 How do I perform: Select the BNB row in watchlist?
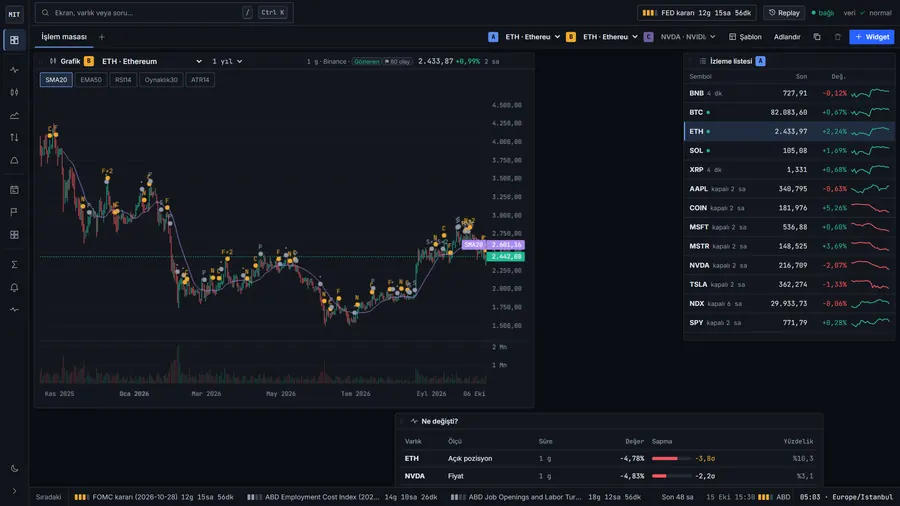pyautogui.click(x=789, y=93)
